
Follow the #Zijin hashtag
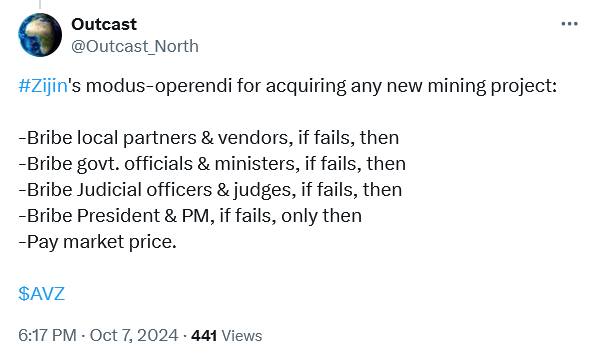43,85
